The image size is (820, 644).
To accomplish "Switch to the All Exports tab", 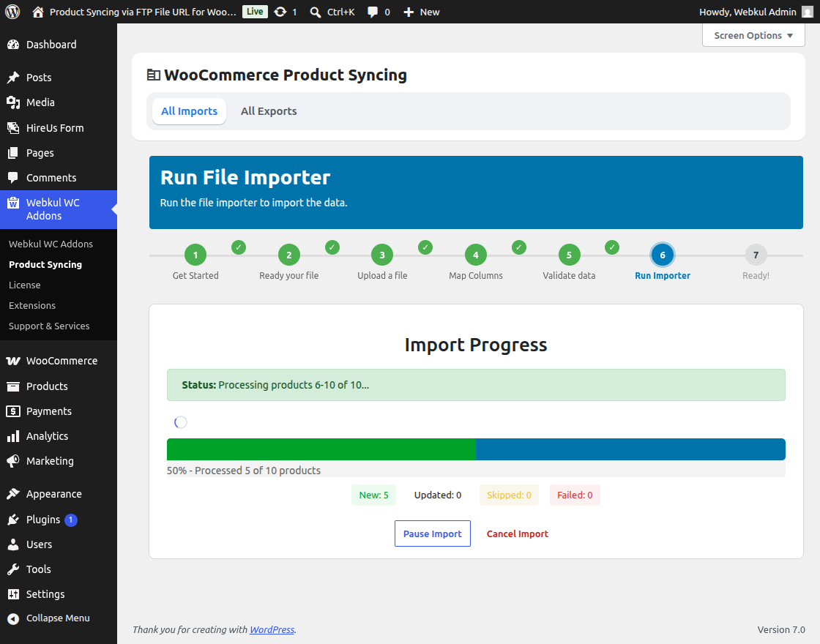I will coord(269,111).
